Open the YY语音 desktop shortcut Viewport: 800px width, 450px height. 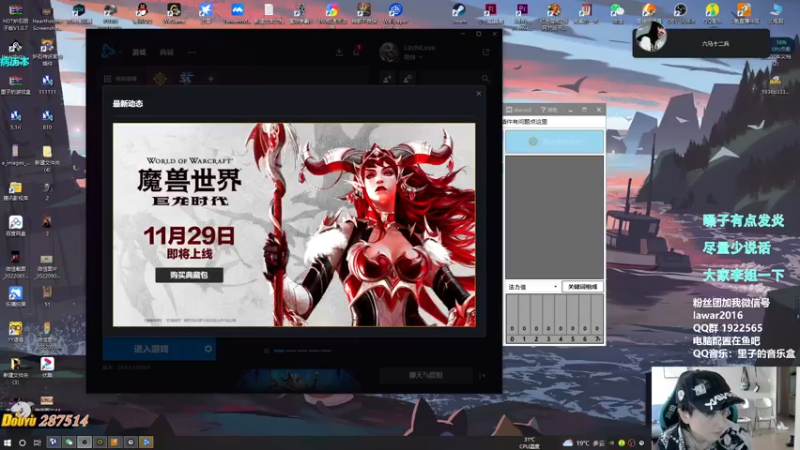tap(15, 332)
